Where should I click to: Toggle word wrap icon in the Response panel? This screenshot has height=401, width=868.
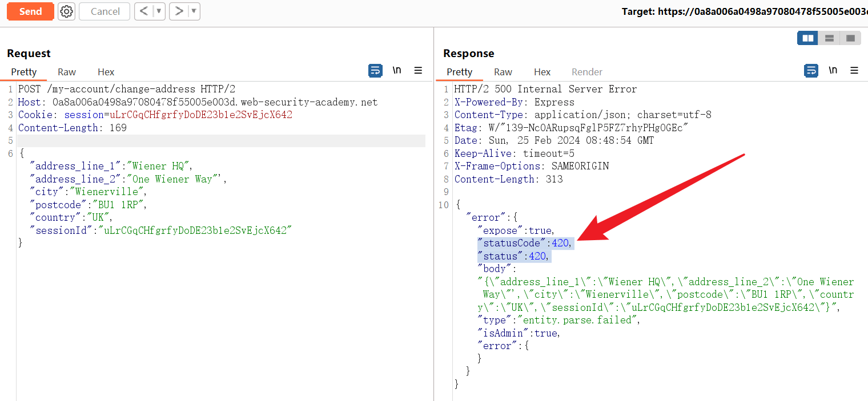coord(811,71)
